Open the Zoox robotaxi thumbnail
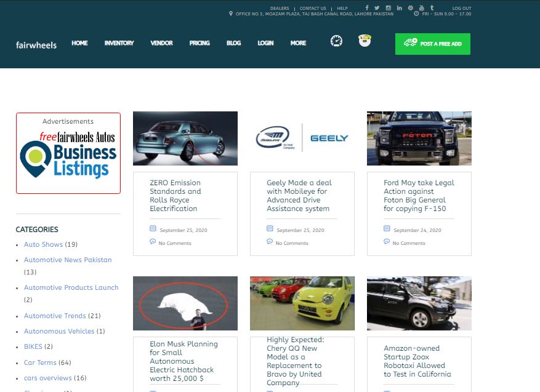This screenshot has width=540, height=392. 419,303
